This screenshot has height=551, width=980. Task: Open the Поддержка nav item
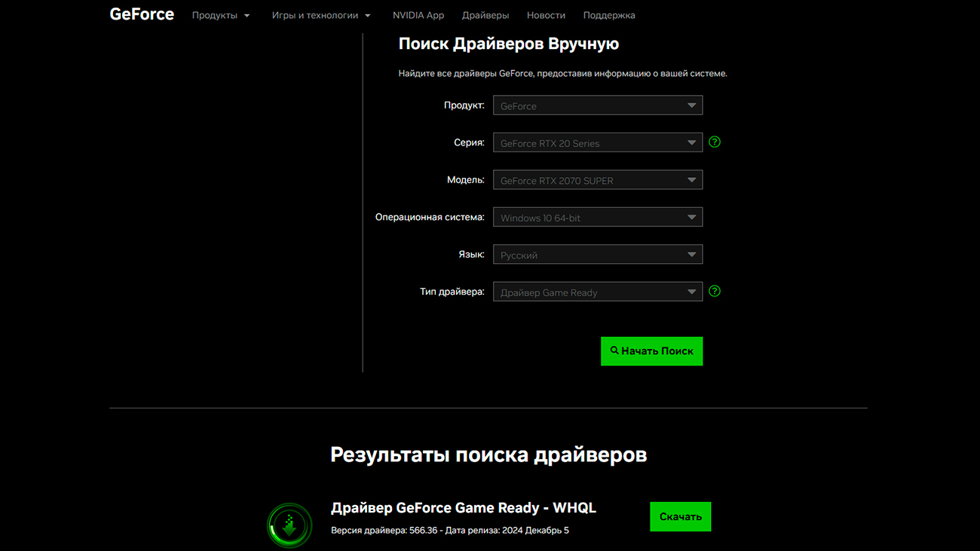[609, 15]
